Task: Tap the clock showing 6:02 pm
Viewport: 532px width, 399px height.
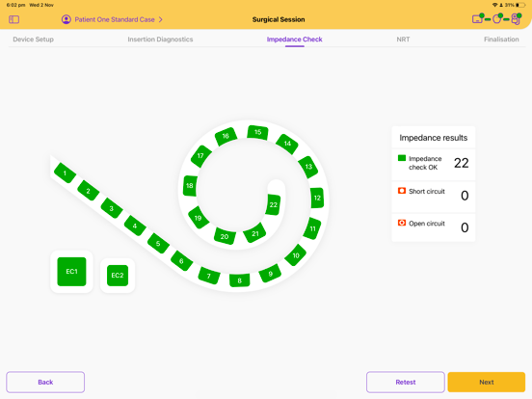Action: point(15,5)
